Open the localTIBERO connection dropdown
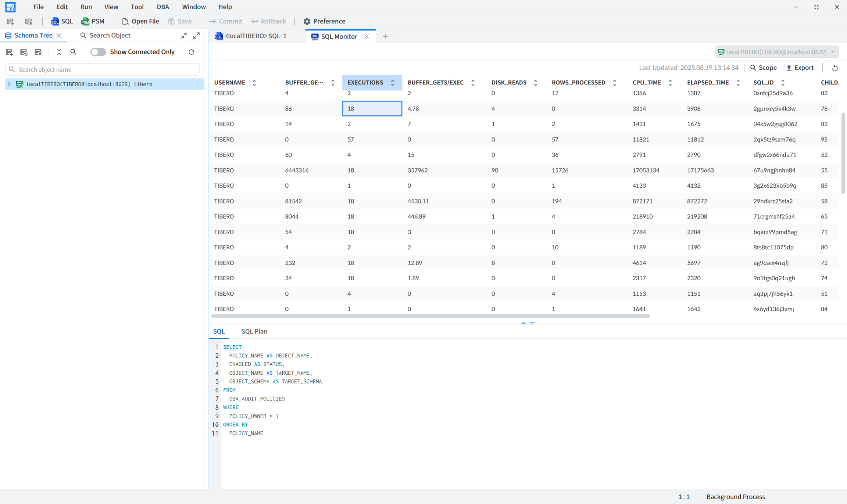The height and width of the screenshot is (504, 847). [777, 52]
